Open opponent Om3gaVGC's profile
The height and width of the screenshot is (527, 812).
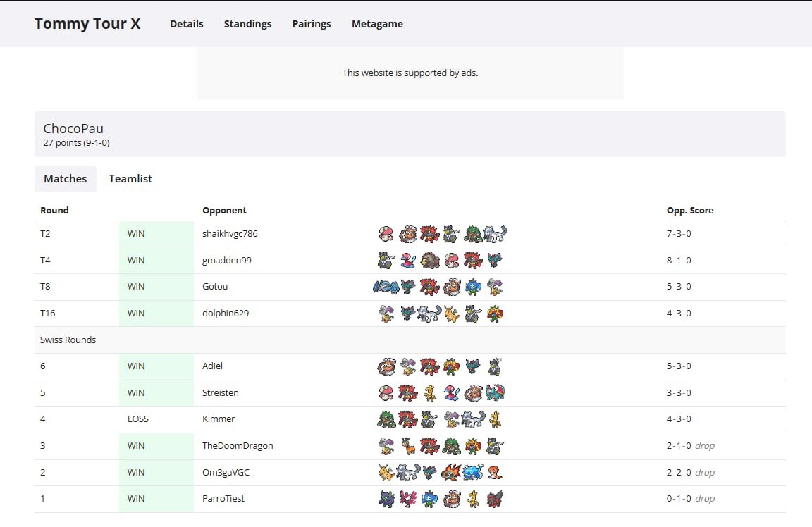226,473
